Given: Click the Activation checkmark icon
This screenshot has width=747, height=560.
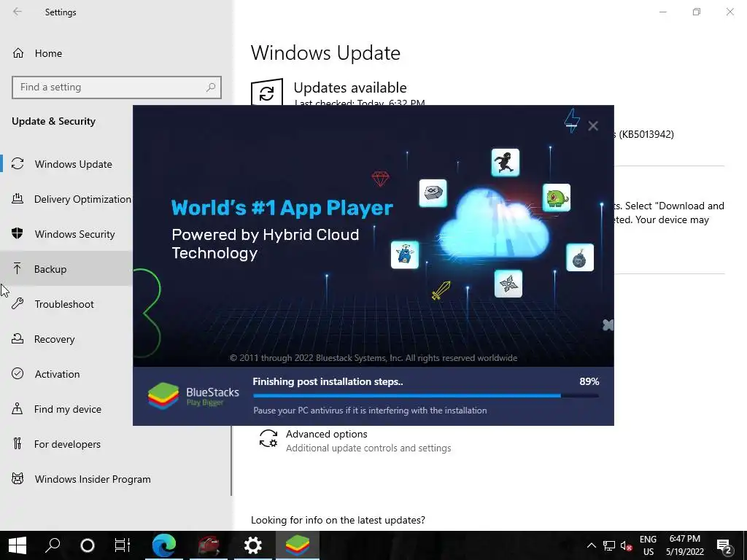Looking at the screenshot, I should click(18, 374).
